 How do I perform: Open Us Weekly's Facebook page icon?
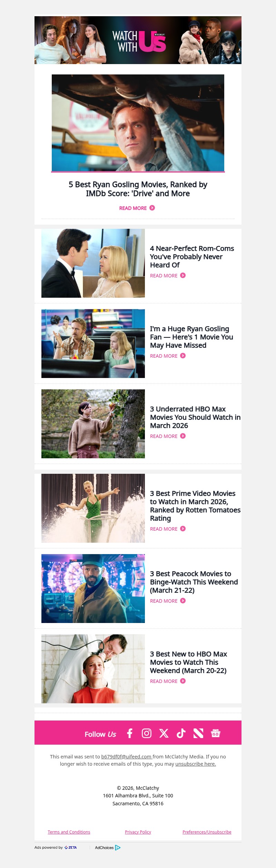(130, 733)
